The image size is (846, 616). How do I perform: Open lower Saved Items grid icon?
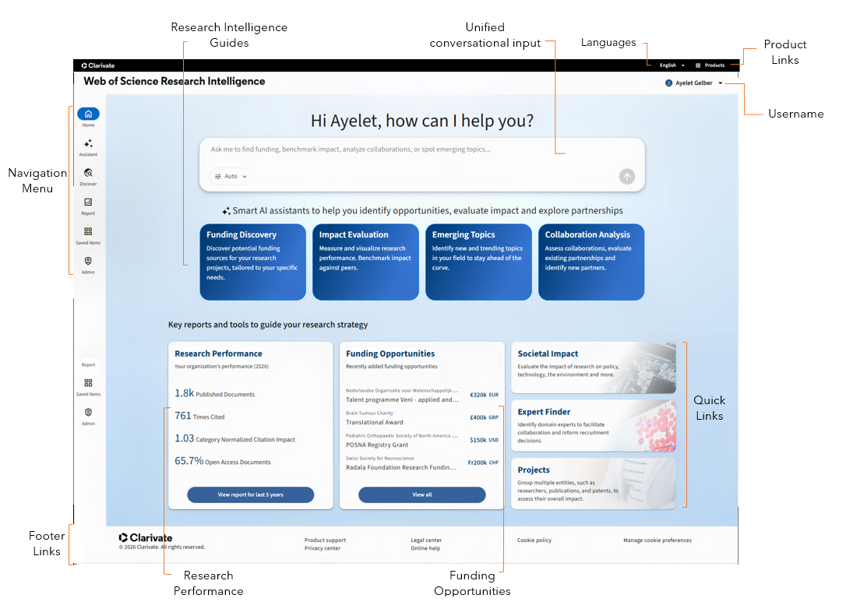[88, 383]
